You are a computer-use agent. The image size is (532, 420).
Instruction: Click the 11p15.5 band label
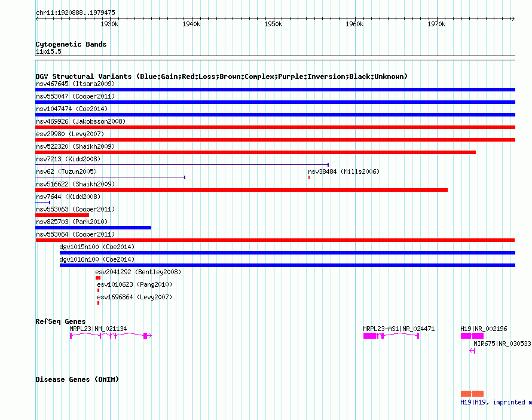pyautogui.click(x=48, y=51)
